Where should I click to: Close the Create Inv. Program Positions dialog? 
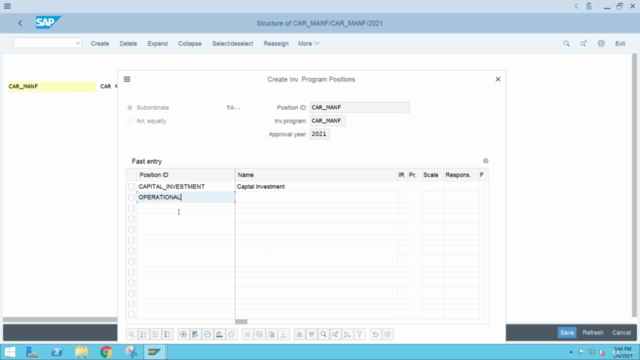click(x=498, y=79)
